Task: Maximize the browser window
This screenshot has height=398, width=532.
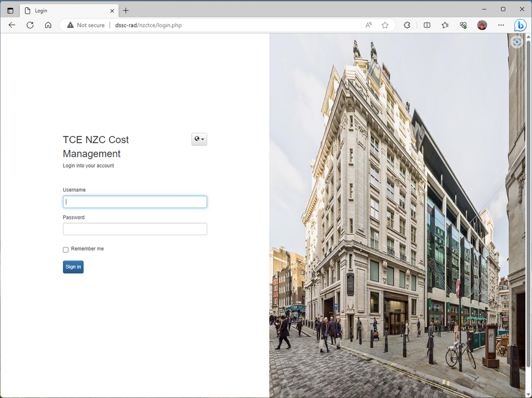Action: (503, 9)
